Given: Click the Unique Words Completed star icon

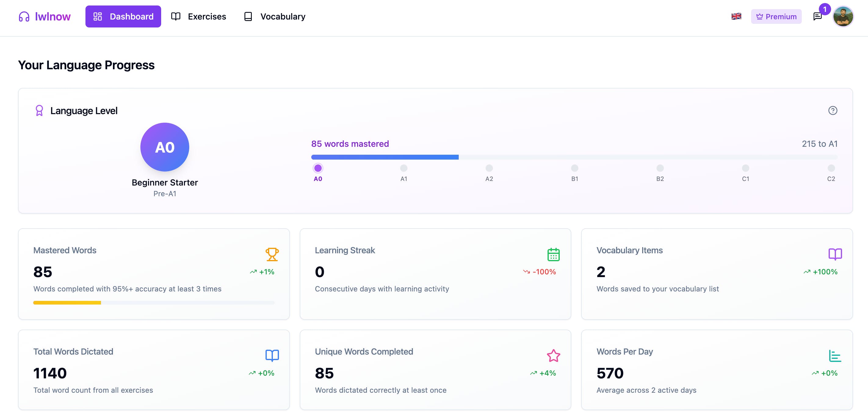Looking at the screenshot, I should [x=553, y=356].
